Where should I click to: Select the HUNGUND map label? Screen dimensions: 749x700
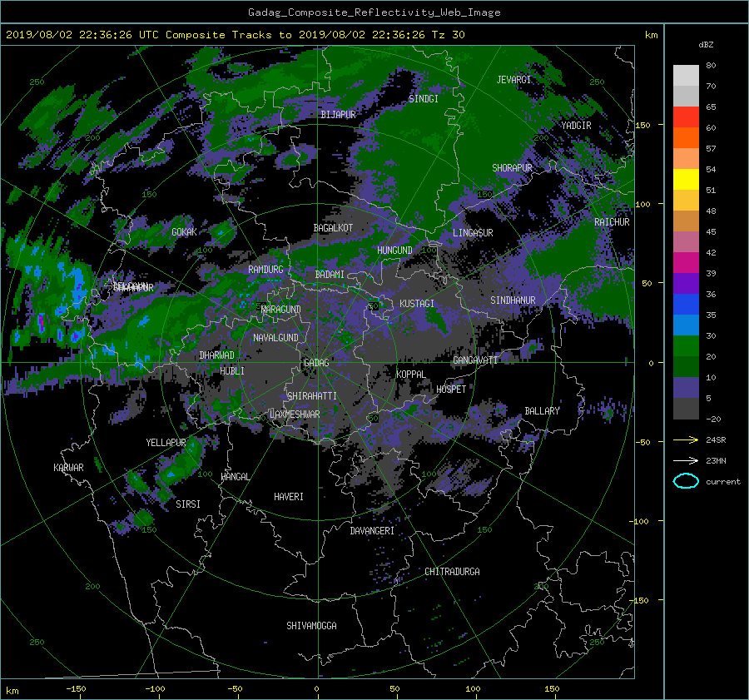click(x=394, y=251)
